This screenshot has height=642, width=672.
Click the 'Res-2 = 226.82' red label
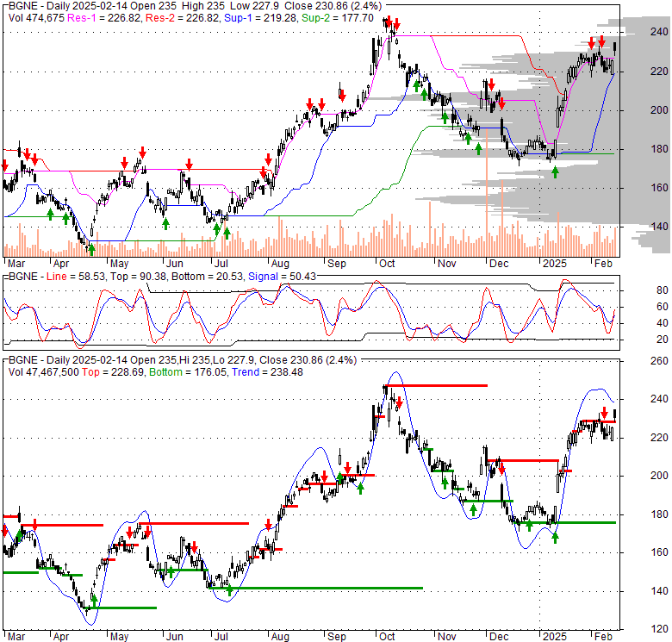[183, 18]
